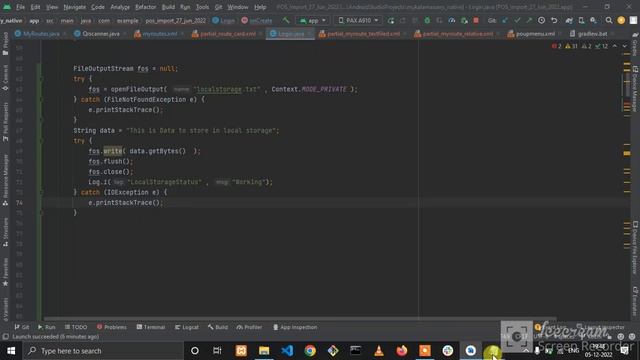640x360 pixels.
Task: Click the "Launch succeeded" status bar message
Action: [56, 337]
